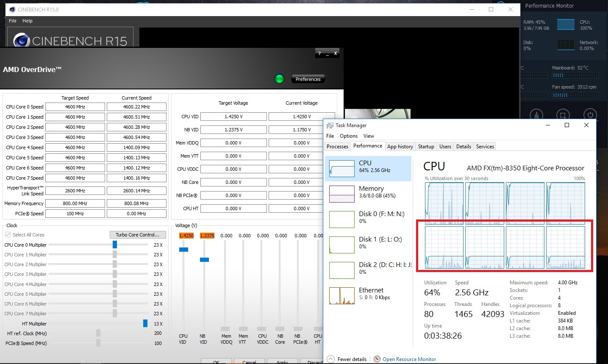Screen dimensions: 608x364
Task: Click the PCIe Speed (MHz) slider handle
Action: click(98, 343)
